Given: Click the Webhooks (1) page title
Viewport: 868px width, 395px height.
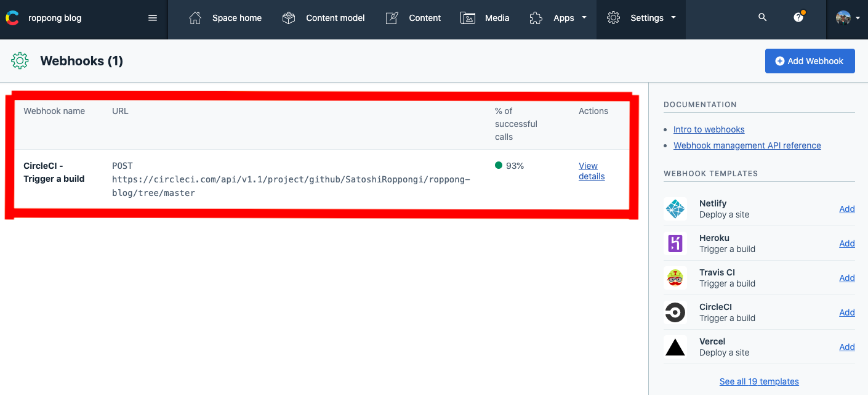Looking at the screenshot, I should tap(81, 61).
